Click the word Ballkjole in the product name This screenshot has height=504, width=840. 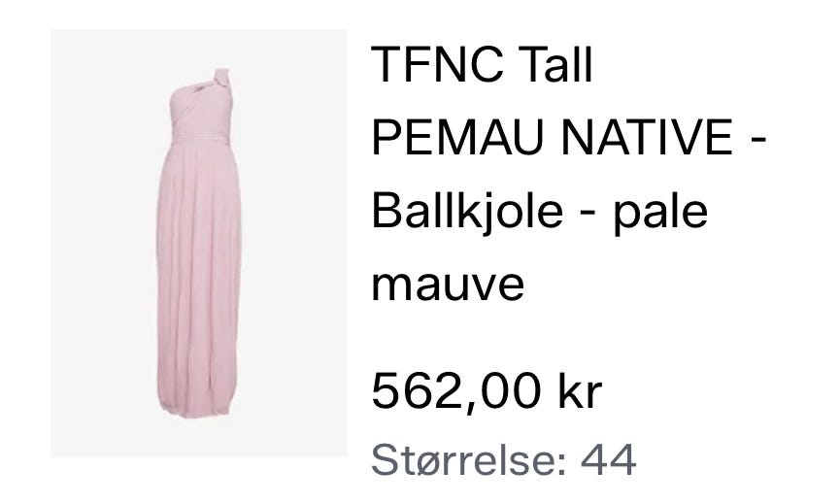467,212
